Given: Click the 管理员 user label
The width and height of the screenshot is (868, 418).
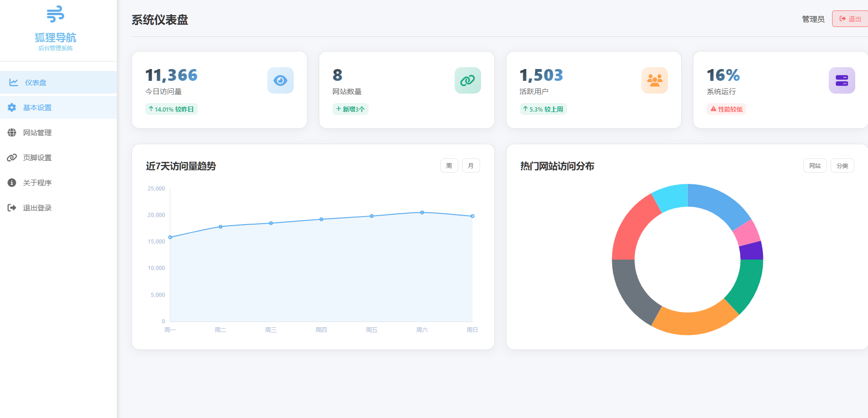Looking at the screenshot, I should point(813,19).
